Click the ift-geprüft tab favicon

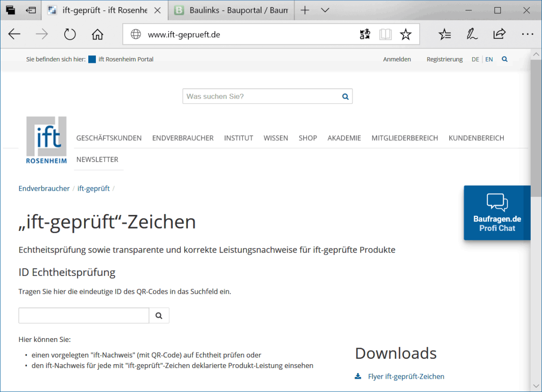click(x=52, y=10)
